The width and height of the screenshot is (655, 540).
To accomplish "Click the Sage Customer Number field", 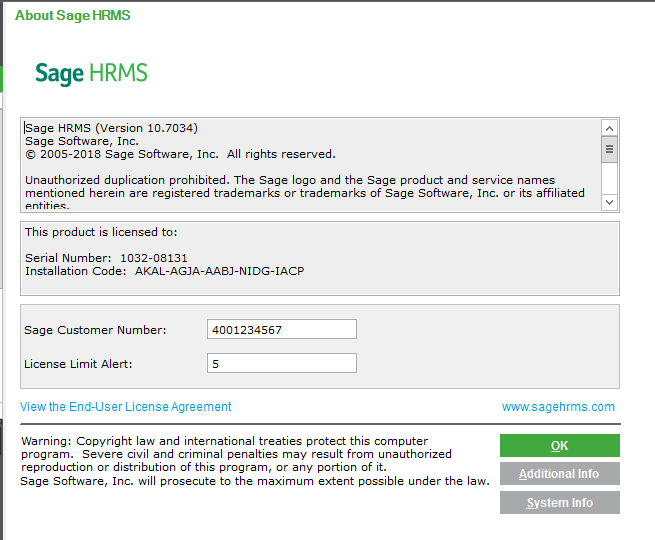I will pos(281,330).
